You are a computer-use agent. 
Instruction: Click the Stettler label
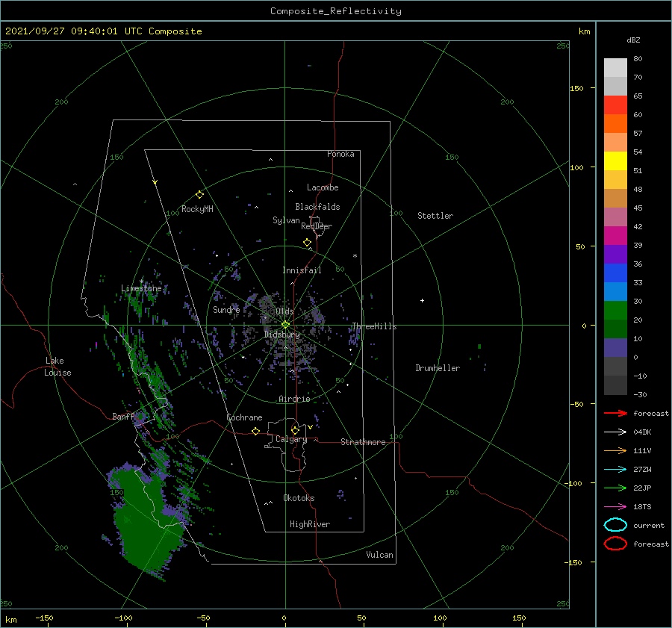[x=435, y=216]
